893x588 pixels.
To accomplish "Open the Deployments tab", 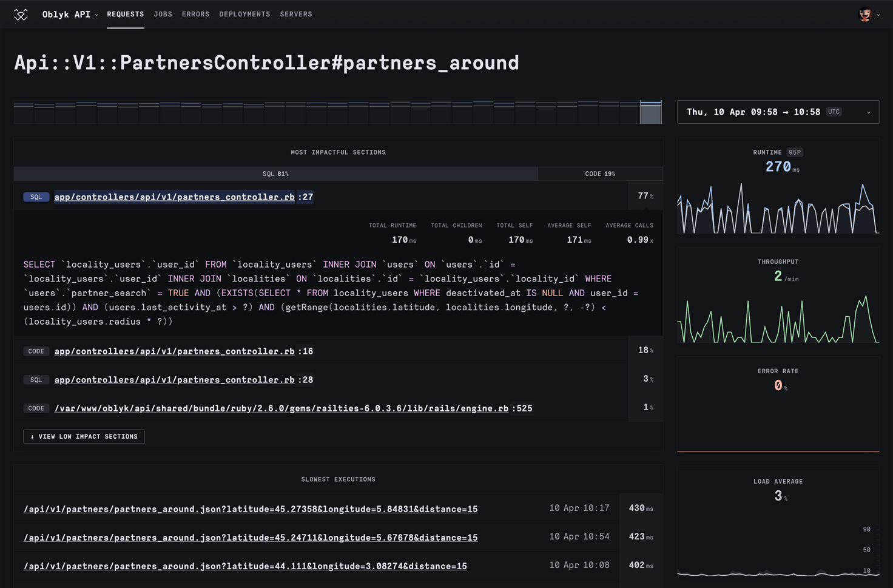I will coord(244,14).
